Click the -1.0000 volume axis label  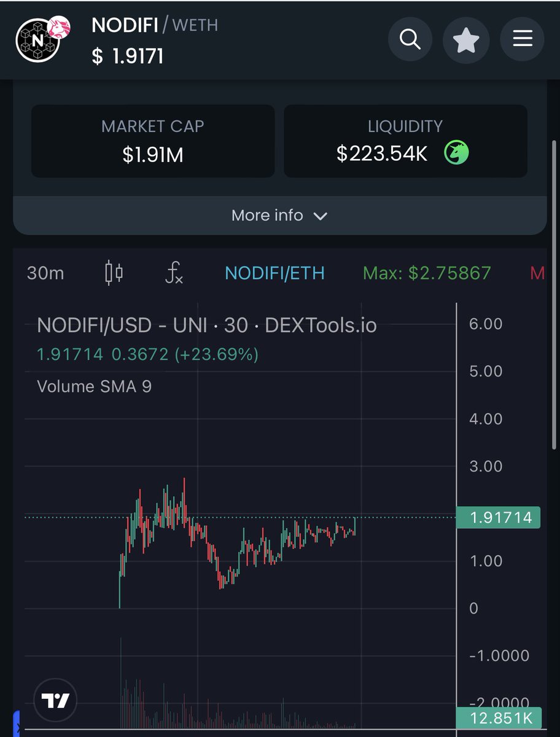tap(499, 655)
